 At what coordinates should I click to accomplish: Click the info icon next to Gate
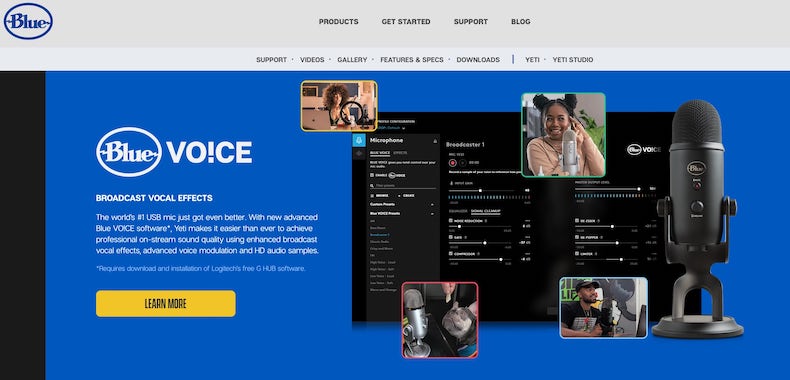(x=466, y=237)
